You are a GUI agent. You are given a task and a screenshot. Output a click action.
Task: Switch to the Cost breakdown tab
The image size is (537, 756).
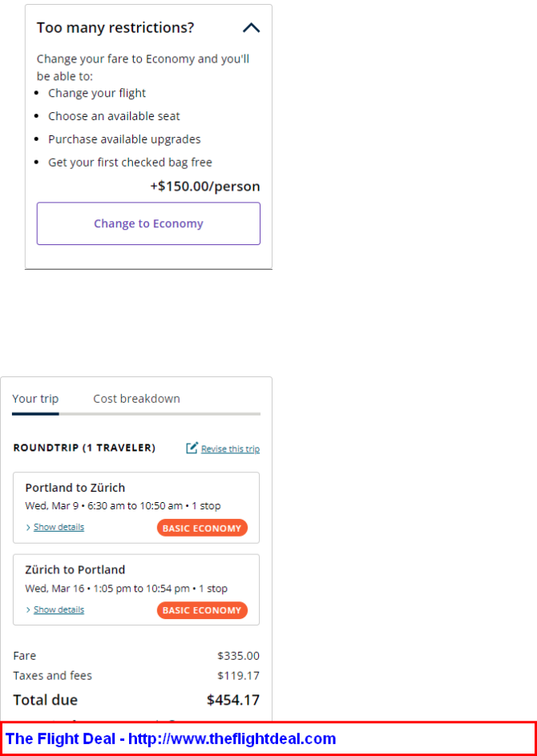coord(136,399)
